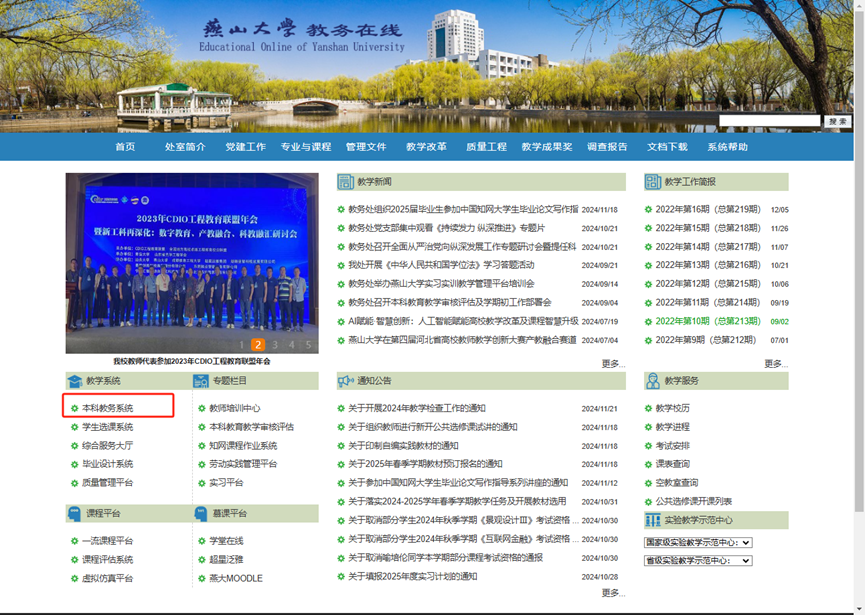Switch carousel to slide 3
The image size is (865, 615).
275,345
